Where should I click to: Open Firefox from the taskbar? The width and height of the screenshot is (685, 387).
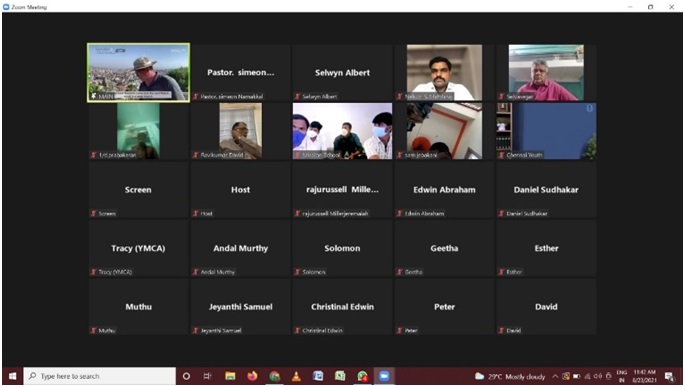252,376
